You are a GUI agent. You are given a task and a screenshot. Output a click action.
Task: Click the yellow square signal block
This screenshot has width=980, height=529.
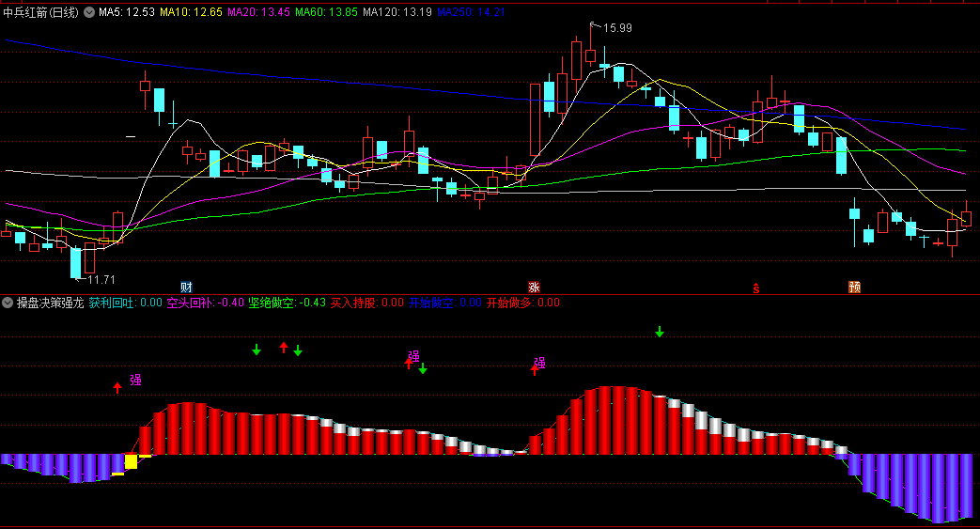coord(132,461)
